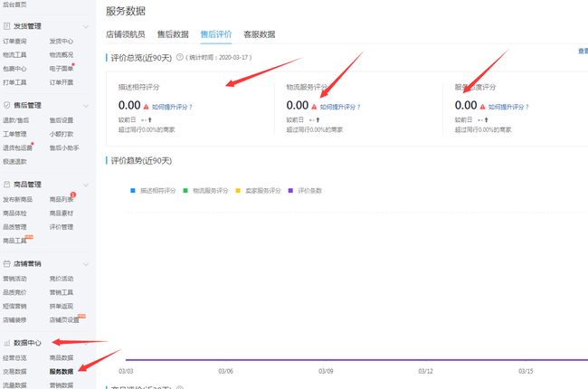This screenshot has height=389, width=588.
Task: Open 经营总览 under 数据中心
Action: (x=14, y=358)
